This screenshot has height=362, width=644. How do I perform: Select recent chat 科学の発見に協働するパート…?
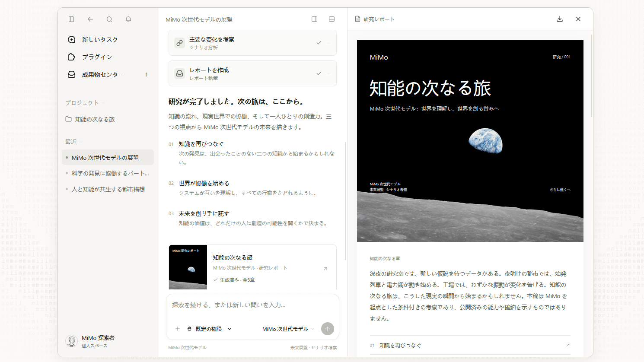click(x=108, y=173)
